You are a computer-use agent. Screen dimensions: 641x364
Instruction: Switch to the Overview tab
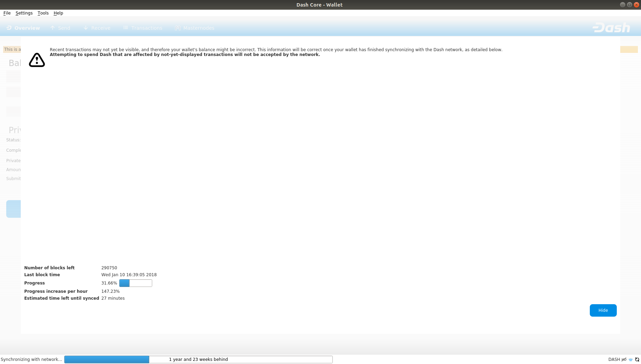tap(23, 28)
